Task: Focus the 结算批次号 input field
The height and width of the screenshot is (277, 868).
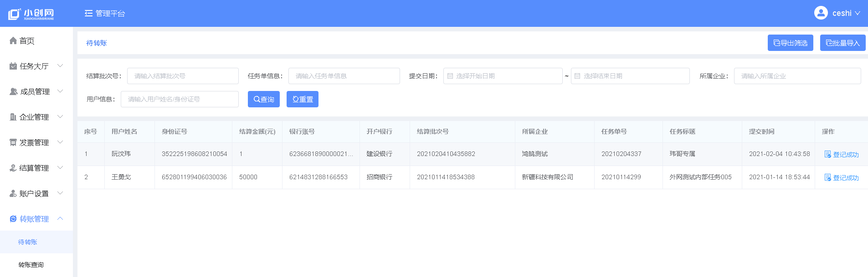Action: pyautogui.click(x=183, y=76)
